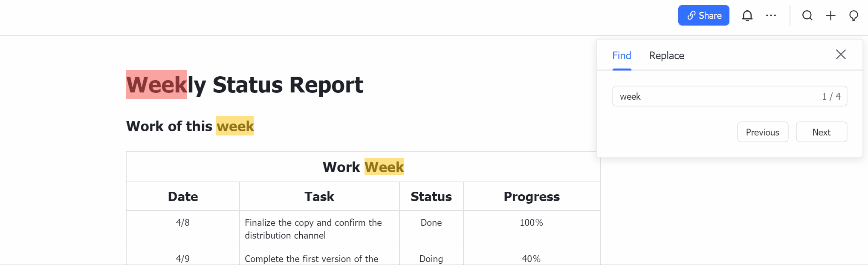
Task: Click the 100% progress cell
Action: pos(531,222)
